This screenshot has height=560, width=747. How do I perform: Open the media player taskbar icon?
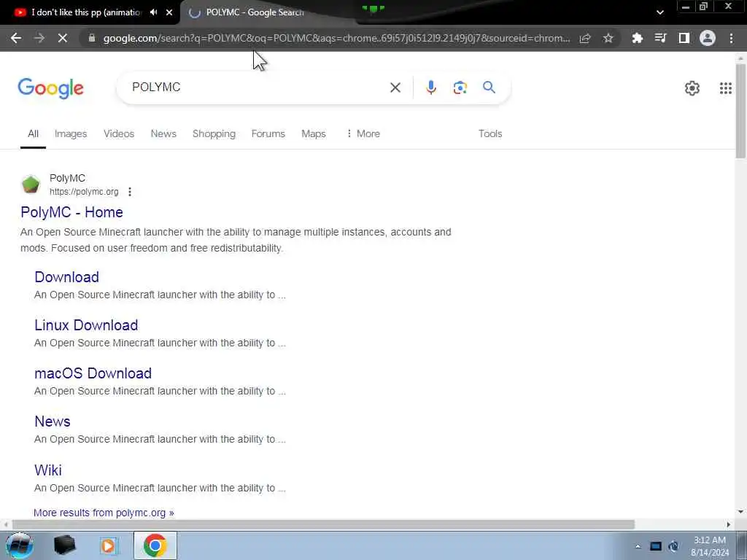109,545
